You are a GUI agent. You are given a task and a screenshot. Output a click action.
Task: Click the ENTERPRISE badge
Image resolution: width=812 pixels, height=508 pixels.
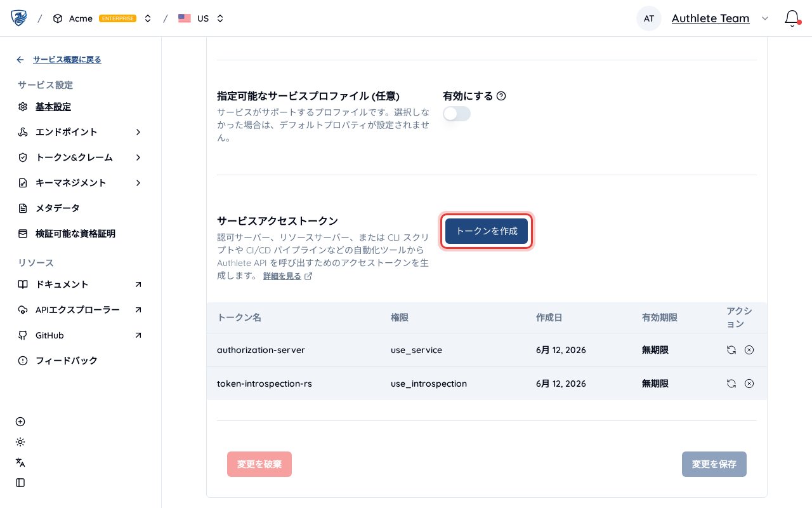click(117, 18)
